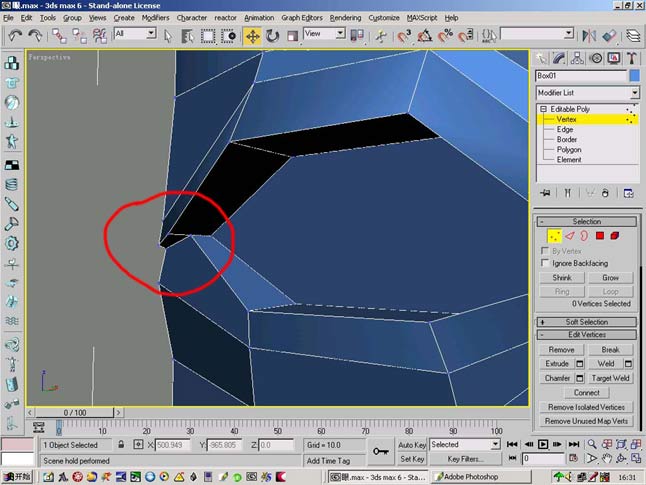Activate Bind to Space Warp tool
This screenshot has height=485, width=646.
(x=99, y=36)
